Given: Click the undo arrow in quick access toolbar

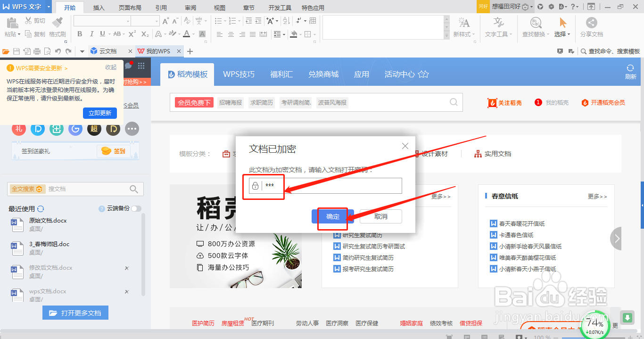Looking at the screenshot, I should [x=58, y=50].
